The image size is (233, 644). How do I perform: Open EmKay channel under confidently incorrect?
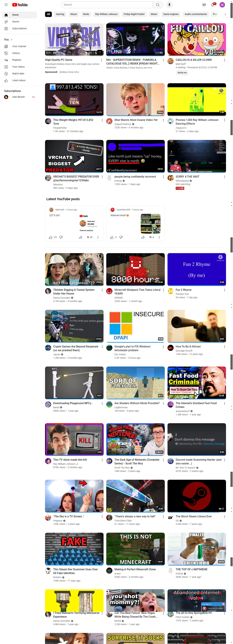(x=118, y=181)
